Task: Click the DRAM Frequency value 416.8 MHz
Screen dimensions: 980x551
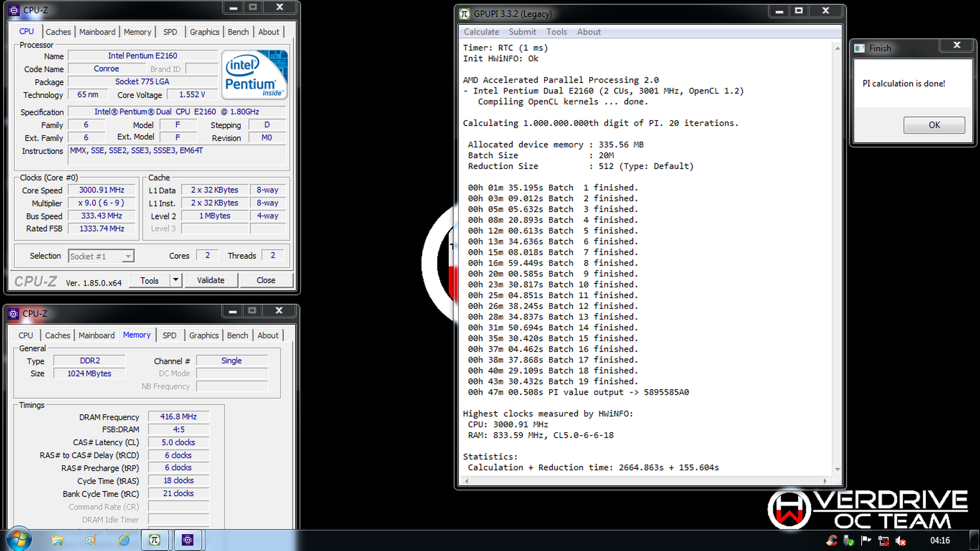Action: (x=178, y=417)
